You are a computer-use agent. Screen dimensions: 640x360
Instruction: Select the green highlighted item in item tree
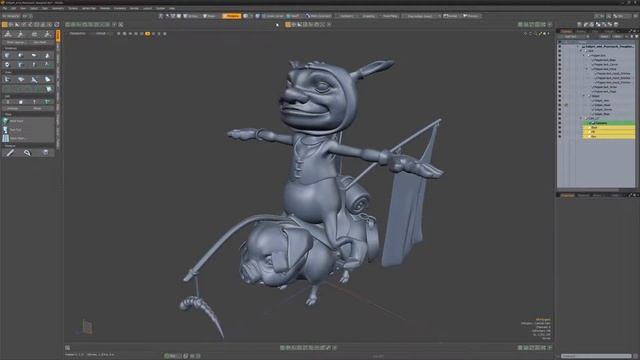coord(609,123)
